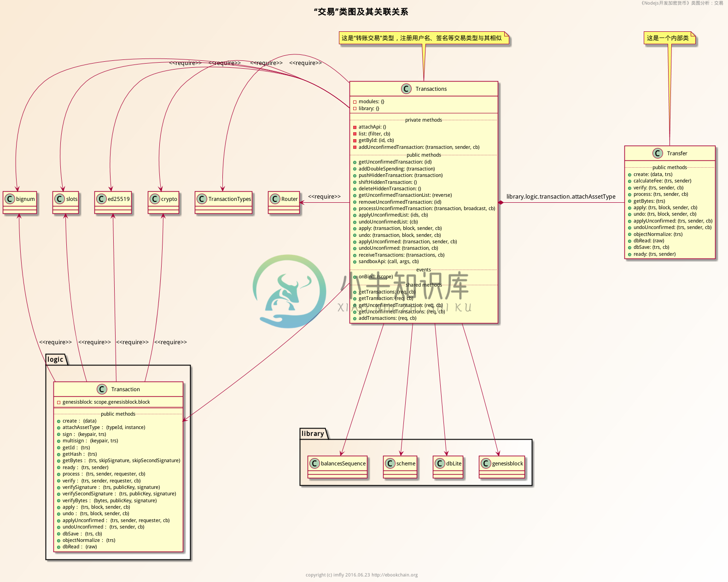This screenshot has width=728, height=582.
Task: Click the class icon of Router
Action: (275, 199)
